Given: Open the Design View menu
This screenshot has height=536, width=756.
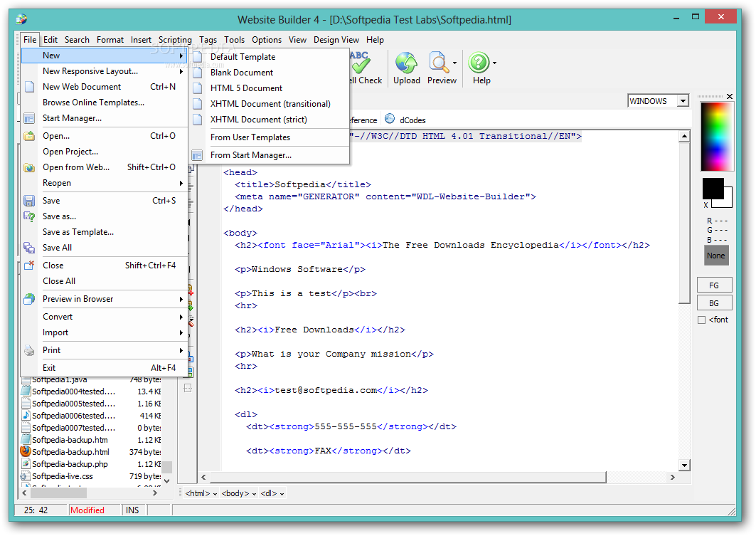Looking at the screenshot, I should point(336,40).
